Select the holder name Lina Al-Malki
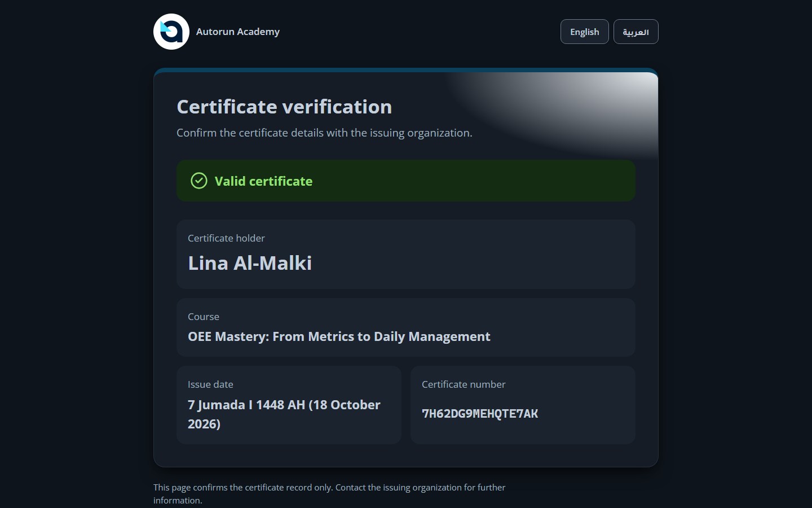This screenshot has height=508, width=812. pos(250,263)
